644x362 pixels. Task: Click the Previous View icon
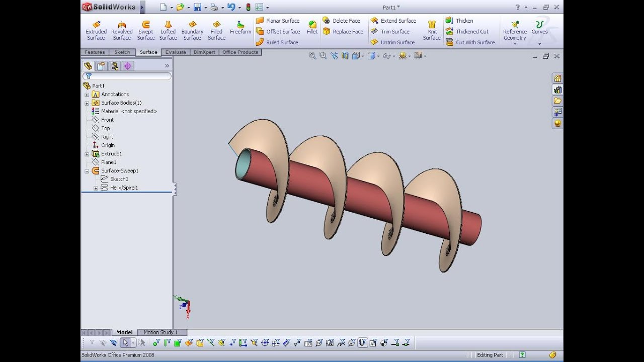click(334, 56)
